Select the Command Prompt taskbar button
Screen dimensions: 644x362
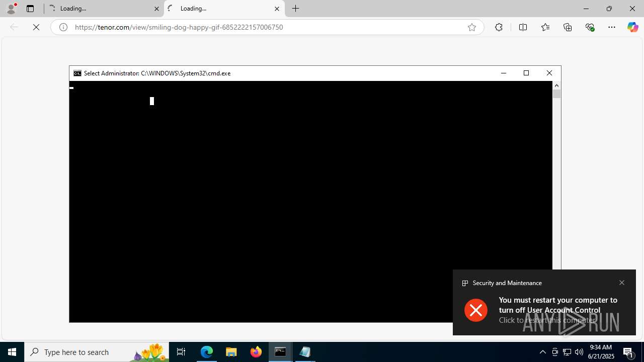(280, 352)
